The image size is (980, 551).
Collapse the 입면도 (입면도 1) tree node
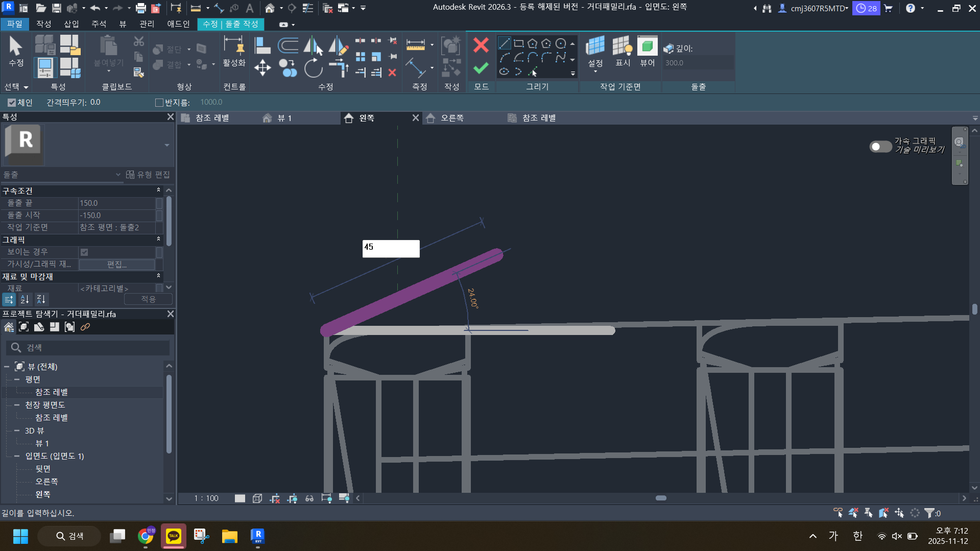click(17, 456)
